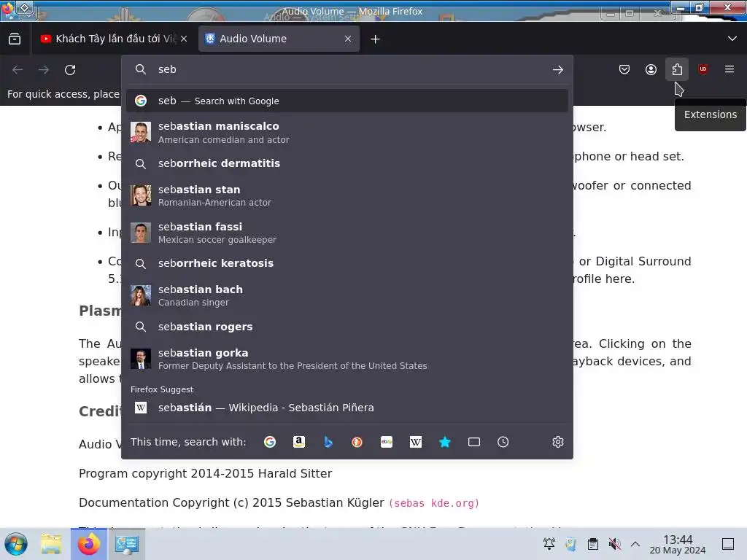This screenshot has width=747, height=560.
Task: Open the file manager in taskbar
Action: (51, 544)
